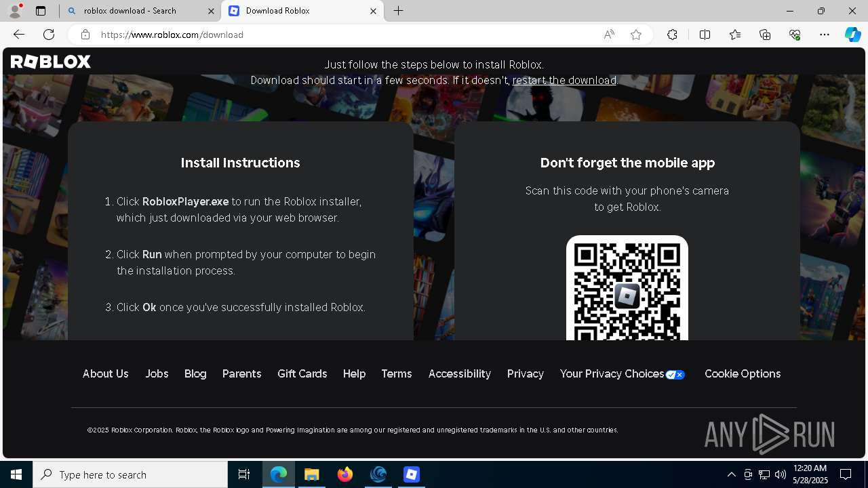The image size is (868, 488).
Task: Add this page to favorites star
Action: [x=636, y=35]
